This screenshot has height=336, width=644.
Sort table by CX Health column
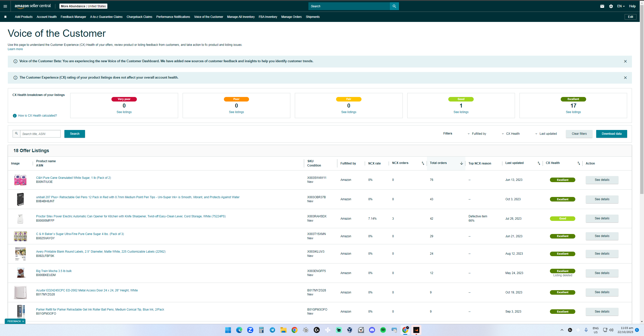[x=579, y=163]
